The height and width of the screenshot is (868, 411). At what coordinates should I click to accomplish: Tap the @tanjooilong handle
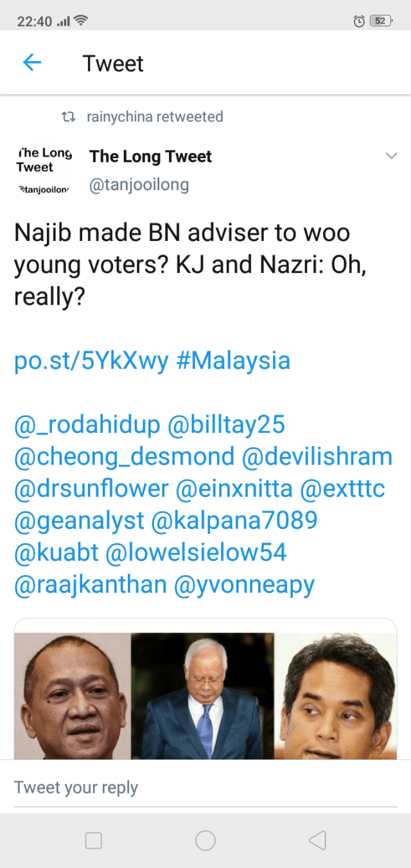[139, 186]
